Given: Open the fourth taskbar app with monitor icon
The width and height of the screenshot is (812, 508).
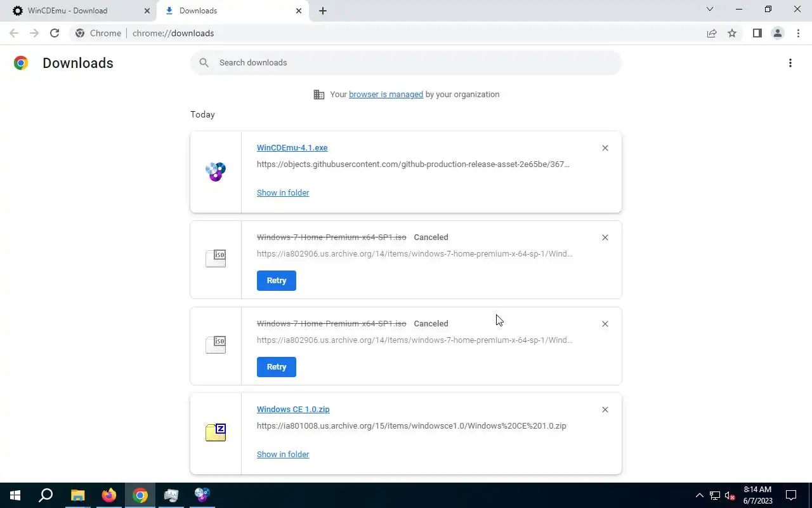Looking at the screenshot, I should point(171,495).
